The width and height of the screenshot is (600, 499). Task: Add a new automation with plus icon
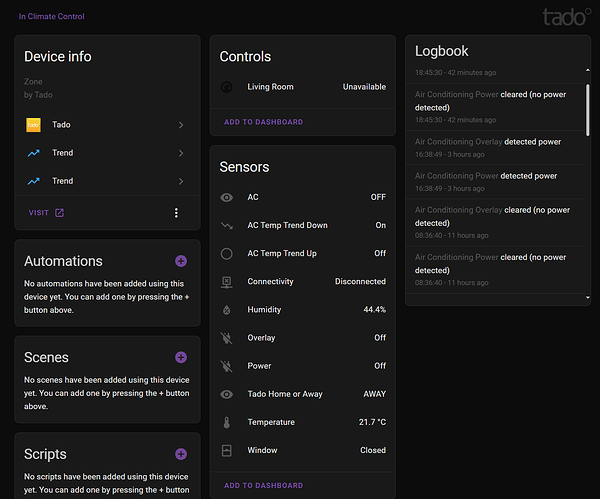pos(181,261)
